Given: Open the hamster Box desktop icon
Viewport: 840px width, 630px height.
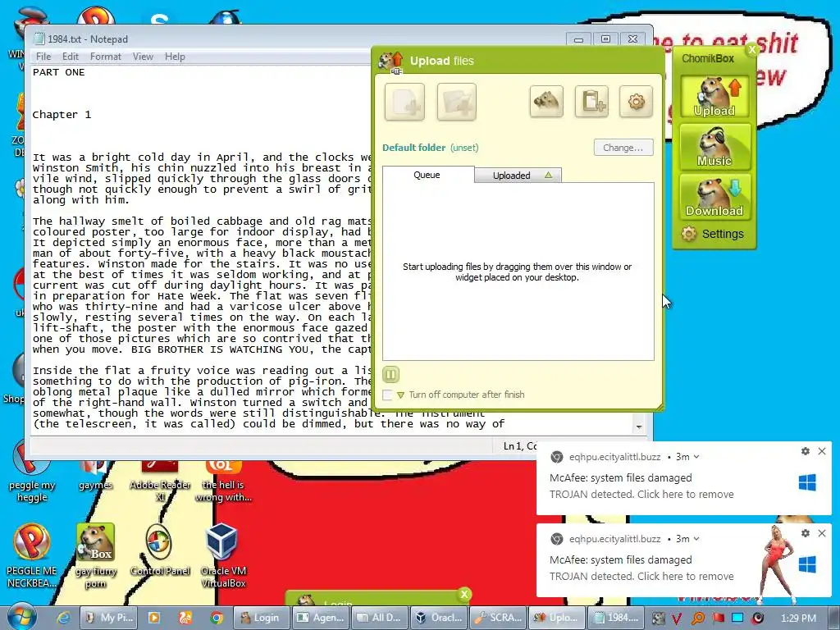Looking at the screenshot, I should (x=95, y=555).
